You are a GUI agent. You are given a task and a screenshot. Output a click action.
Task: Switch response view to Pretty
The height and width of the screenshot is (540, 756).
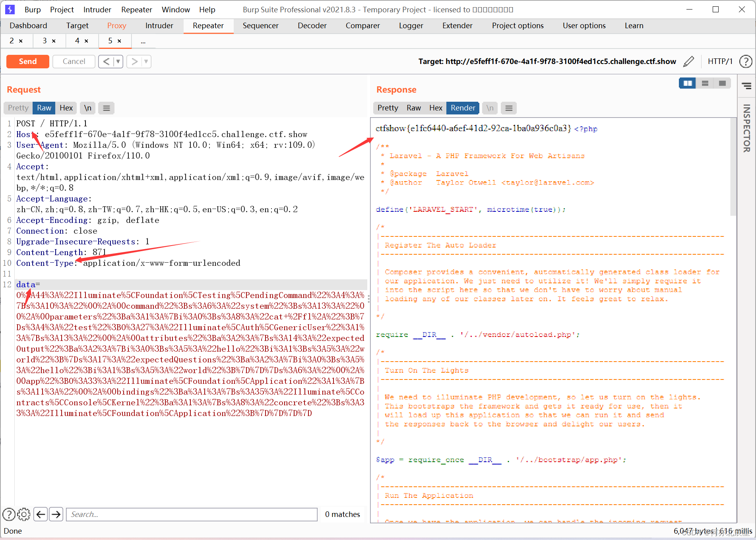pyautogui.click(x=388, y=108)
